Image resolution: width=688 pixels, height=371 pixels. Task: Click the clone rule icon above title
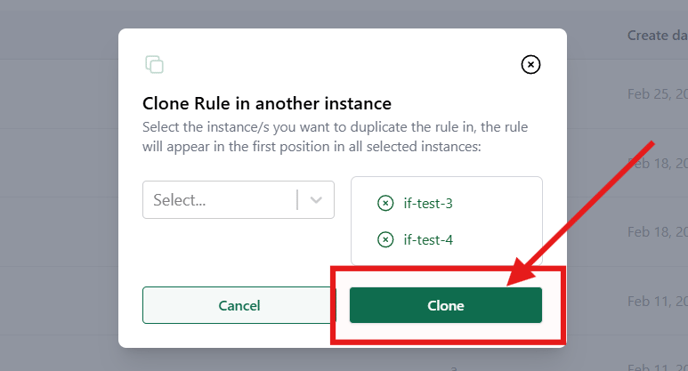coord(154,64)
